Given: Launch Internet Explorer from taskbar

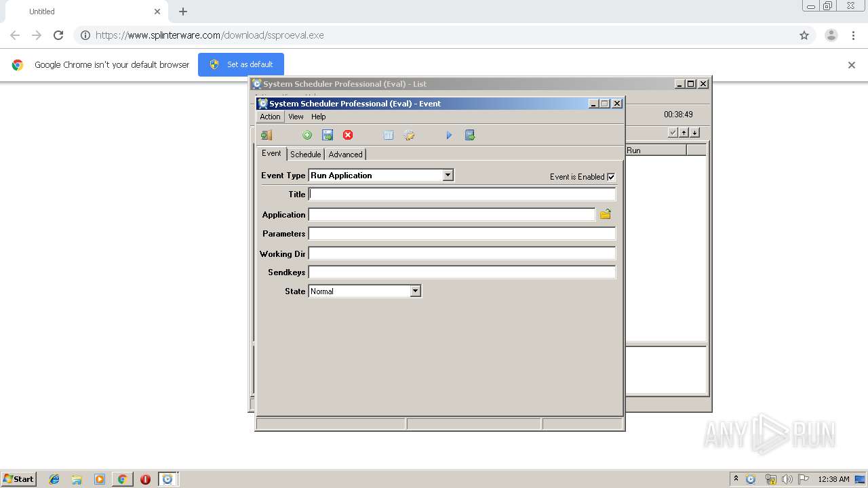Looking at the screenshot, I should coord(54,479).
